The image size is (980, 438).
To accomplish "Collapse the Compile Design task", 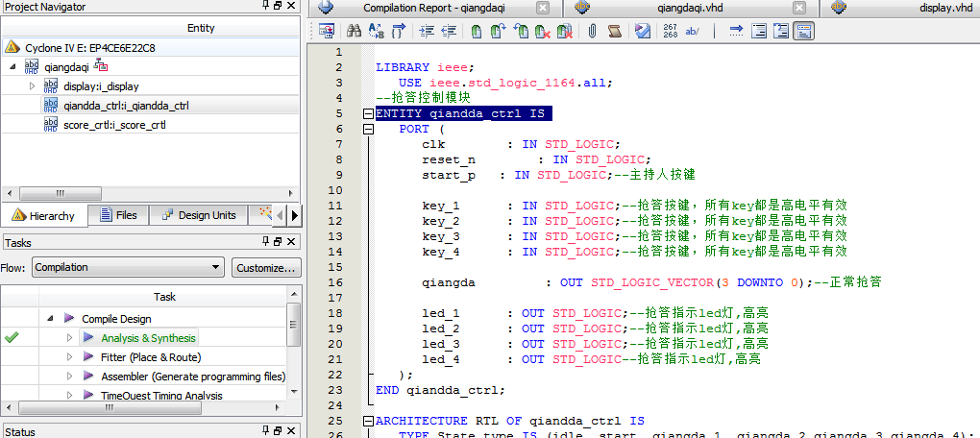I will 51,319.
